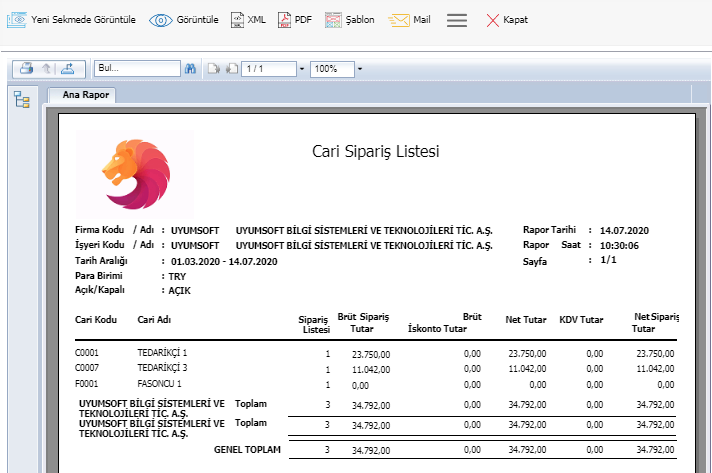Viewport: 712px width, 473px height.
Task: Export report as XML
Action: click(248, 20)
